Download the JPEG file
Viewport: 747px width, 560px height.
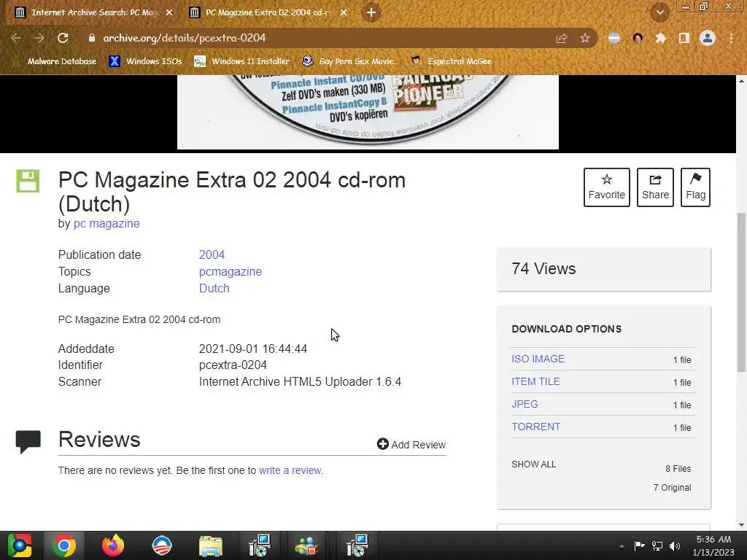click(525, 404)
